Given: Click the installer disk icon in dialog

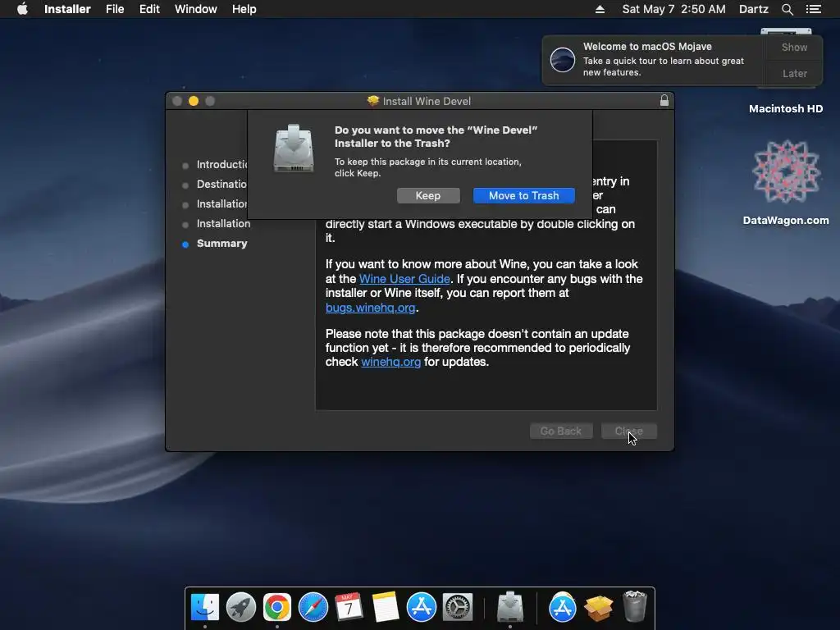Looking at the screenshot, I should [293, 148].
